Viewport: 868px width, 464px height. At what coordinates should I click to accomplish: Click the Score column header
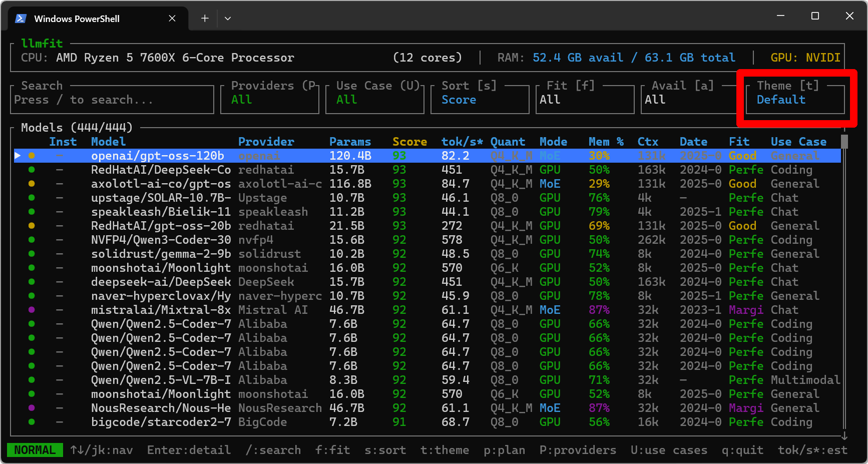point(409,142)
